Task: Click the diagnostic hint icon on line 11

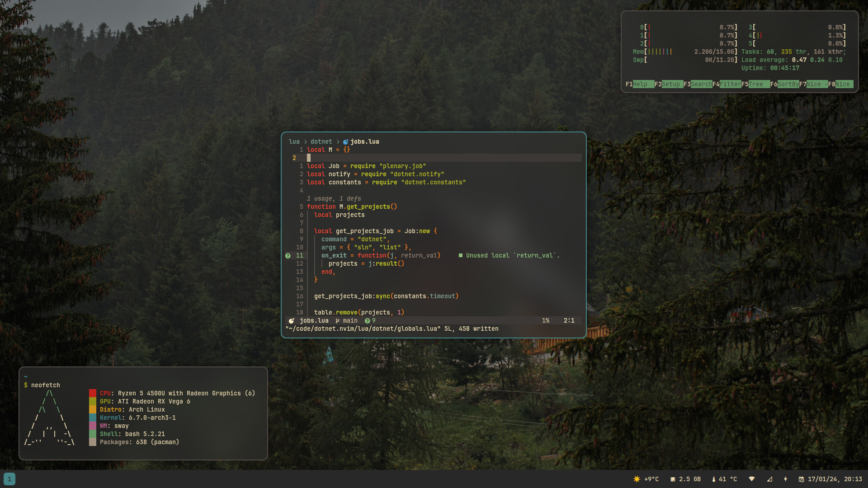Action: [288, 256]
